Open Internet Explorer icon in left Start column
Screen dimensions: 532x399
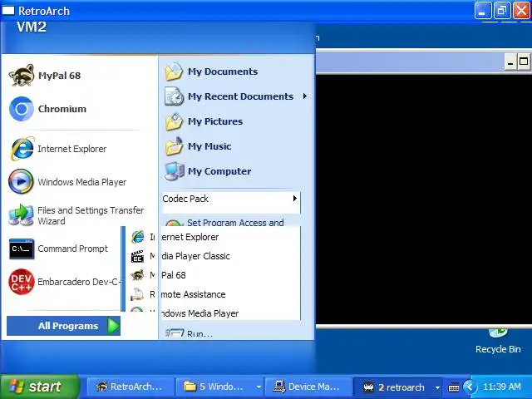(22, 149)
